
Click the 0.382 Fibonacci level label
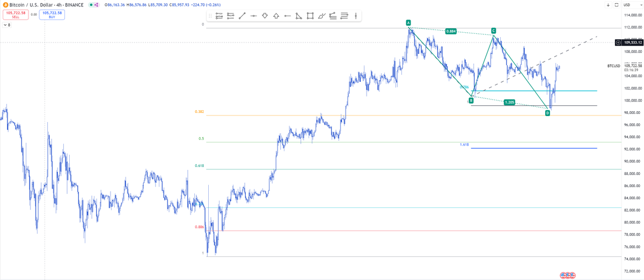[x=199, y=111]
